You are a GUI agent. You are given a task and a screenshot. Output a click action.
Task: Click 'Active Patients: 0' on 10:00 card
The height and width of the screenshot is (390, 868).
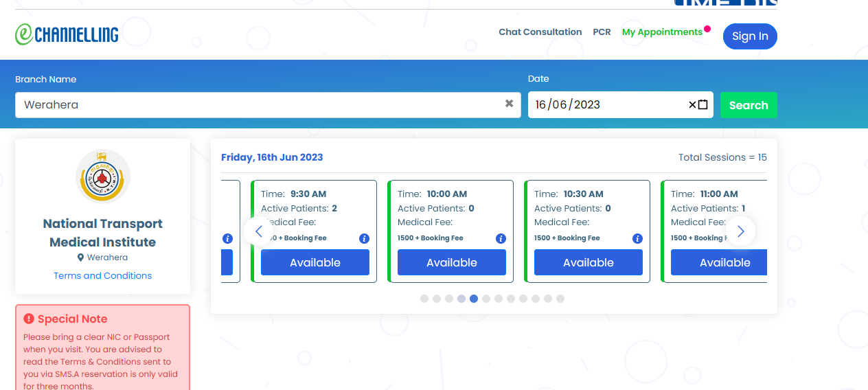click(x=436, y=208)
